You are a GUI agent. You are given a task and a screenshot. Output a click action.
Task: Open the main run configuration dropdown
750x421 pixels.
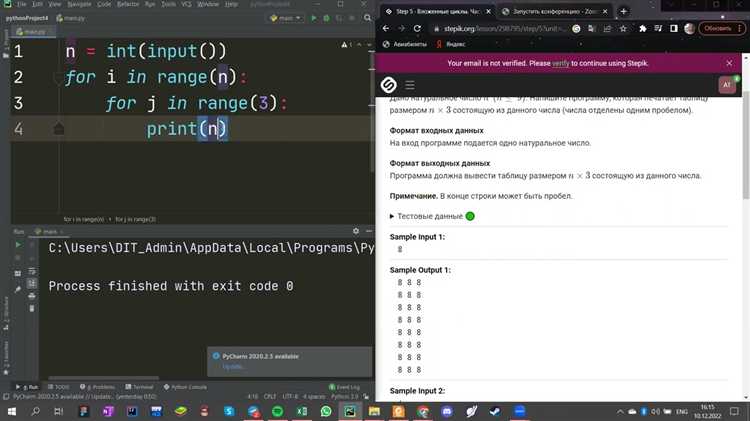click(x=286, y=18)
